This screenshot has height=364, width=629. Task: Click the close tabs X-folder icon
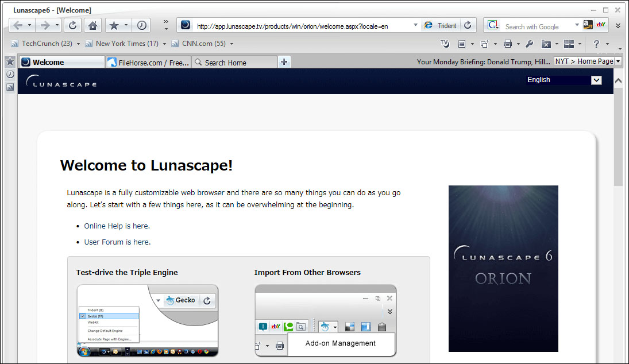[546, 44]
